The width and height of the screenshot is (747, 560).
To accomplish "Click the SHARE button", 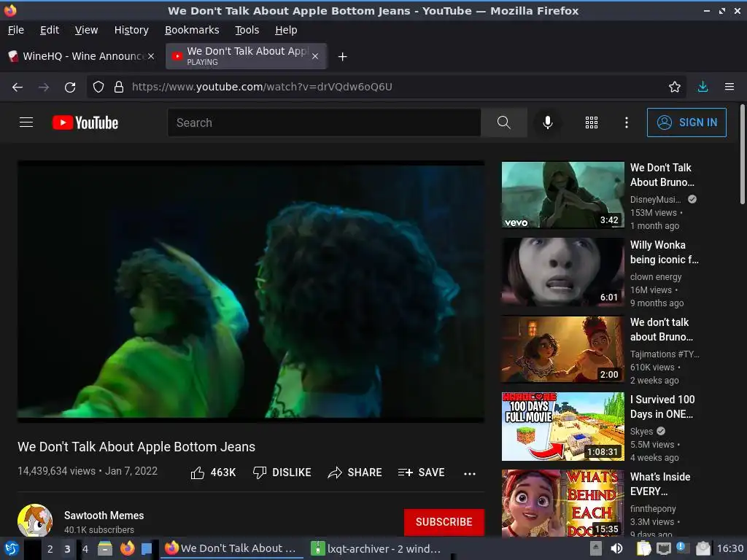I will pyautogui.click(x=355, y=472).
